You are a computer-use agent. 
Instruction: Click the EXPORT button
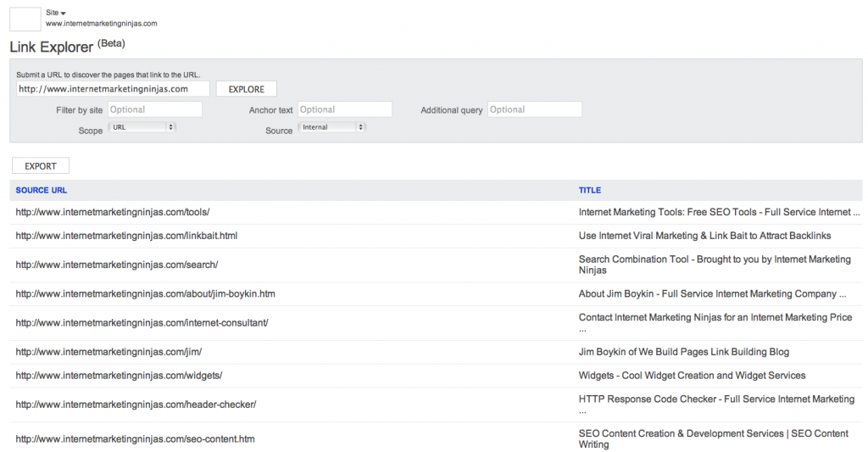click(x=41, y=165)
